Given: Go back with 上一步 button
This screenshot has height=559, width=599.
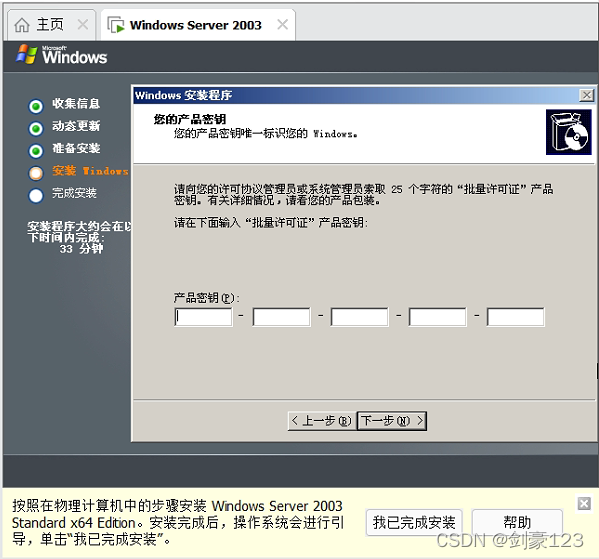Looking at the screenshot, I should click(322, 421).
